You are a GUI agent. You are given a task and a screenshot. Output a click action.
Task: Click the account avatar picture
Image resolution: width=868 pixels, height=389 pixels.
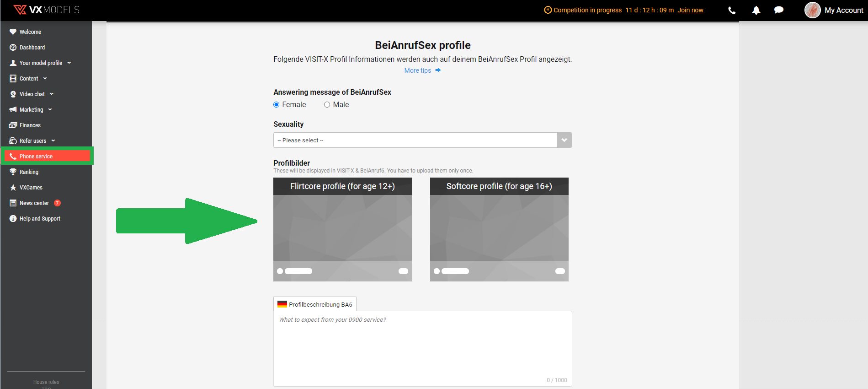pos(812,10)
